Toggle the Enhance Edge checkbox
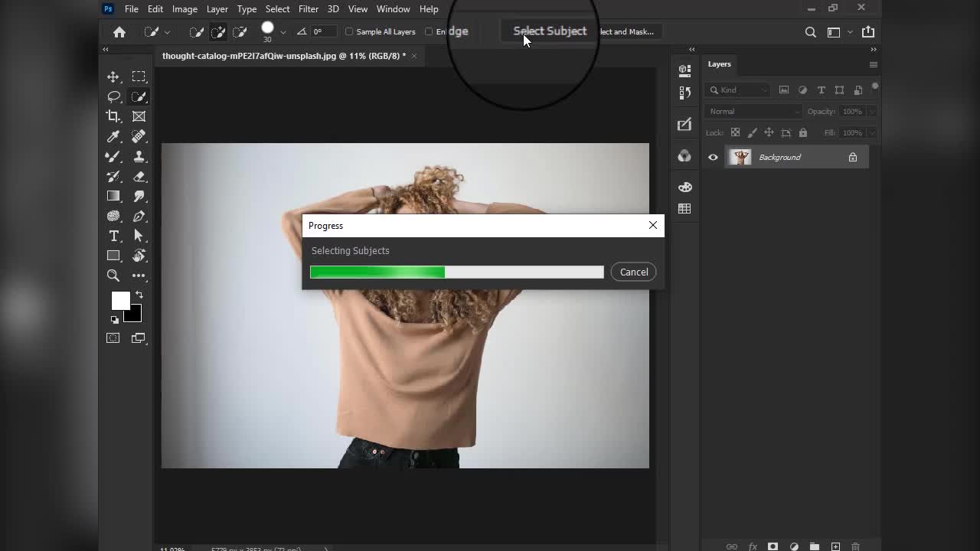The width and height of the screenshot is (980, 551). (429, 32)
